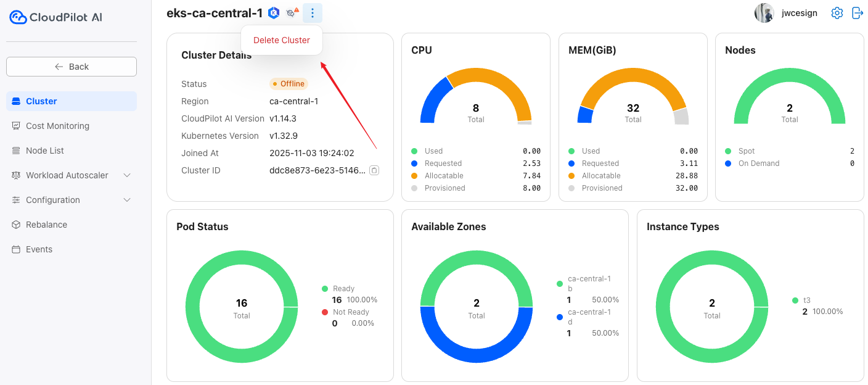This screenshot has width=868, height=385.
Task: Click the disconnected warning icon beside cluster name
Action: [x=292, y=13]
